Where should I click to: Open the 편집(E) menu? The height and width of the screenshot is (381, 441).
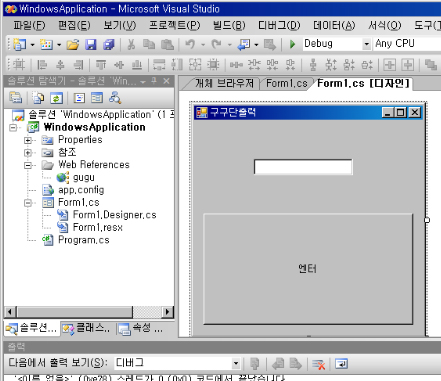(74, 25)
